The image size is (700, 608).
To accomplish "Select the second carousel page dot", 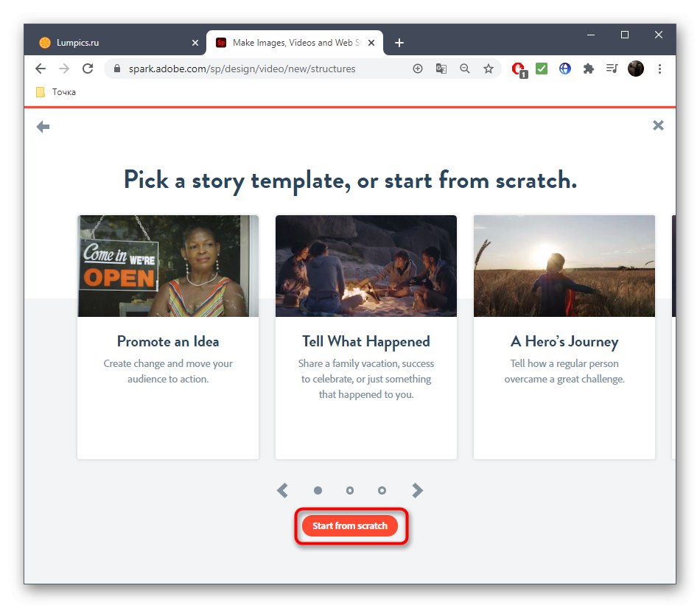I will (350, 490).
